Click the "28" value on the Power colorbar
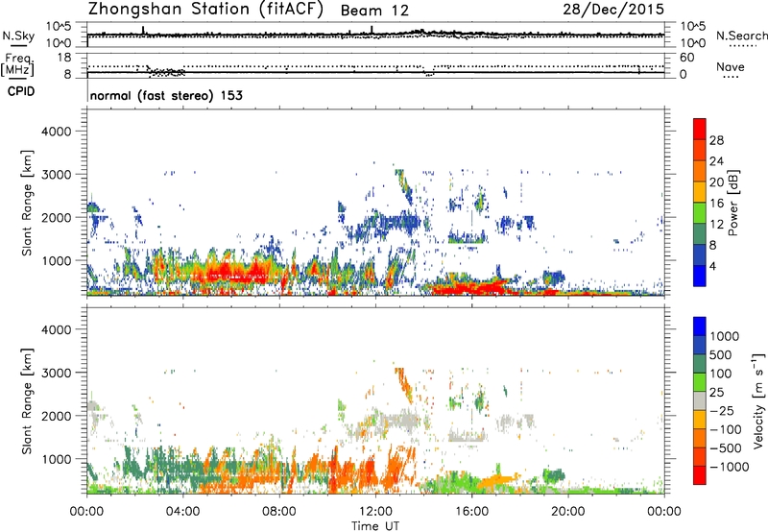Viewport: 768px width, 532px height. [716, 140]
